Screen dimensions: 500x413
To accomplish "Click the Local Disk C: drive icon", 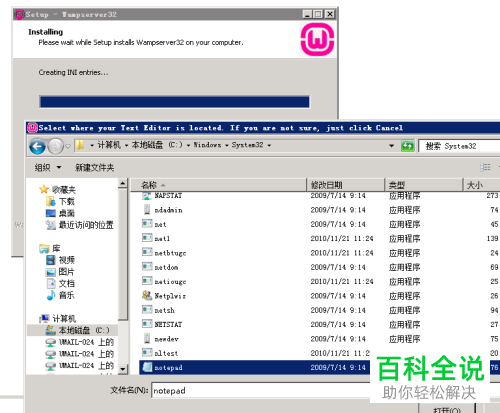I will click(x=51, y=330).
